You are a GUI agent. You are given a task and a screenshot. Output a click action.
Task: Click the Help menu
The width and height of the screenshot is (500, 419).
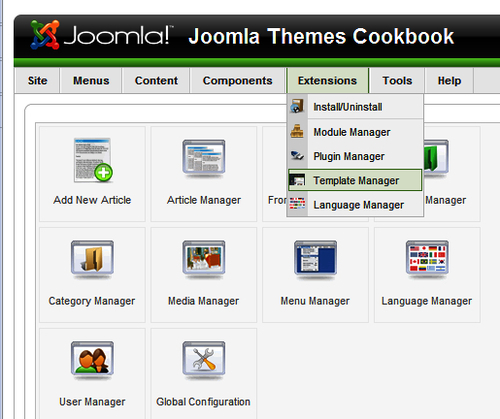tap(449, 81)
